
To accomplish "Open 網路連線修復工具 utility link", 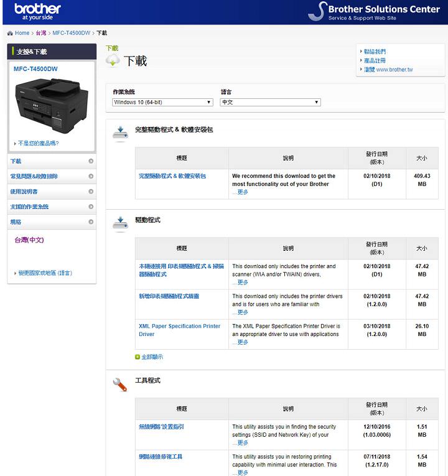I will tap(161, 457).
